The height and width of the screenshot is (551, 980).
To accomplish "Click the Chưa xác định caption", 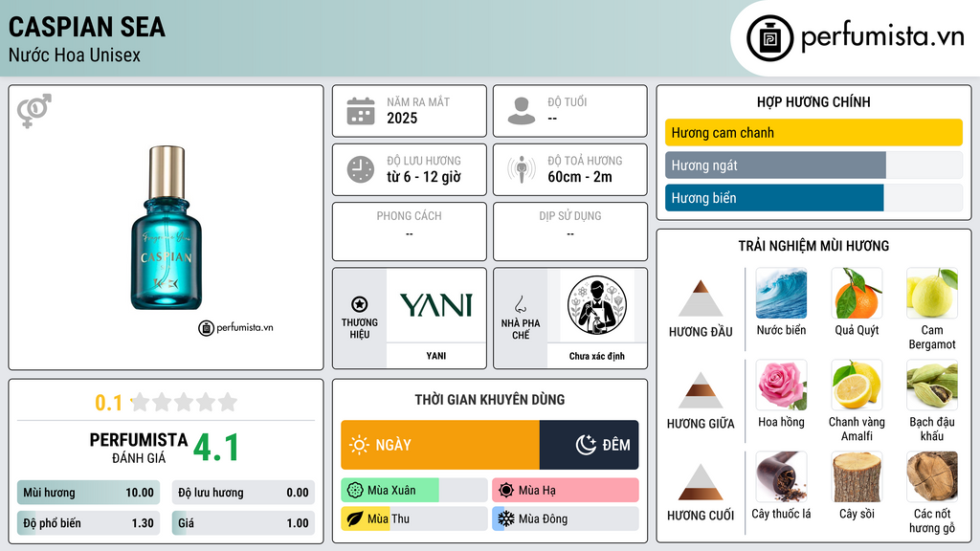I will (597, 356).
